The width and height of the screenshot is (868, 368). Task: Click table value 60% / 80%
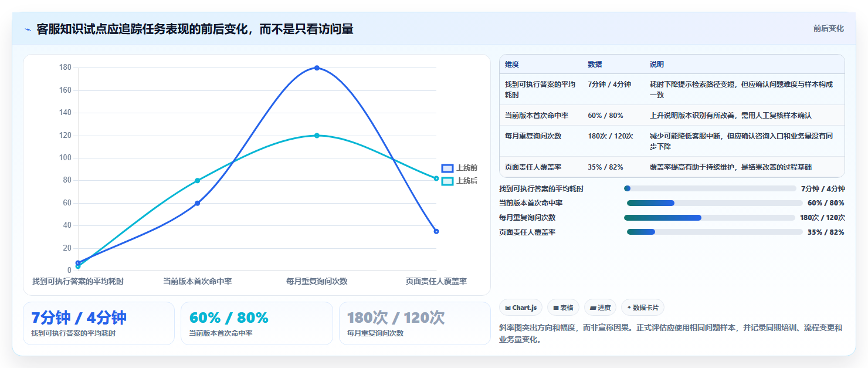(605, 115)
